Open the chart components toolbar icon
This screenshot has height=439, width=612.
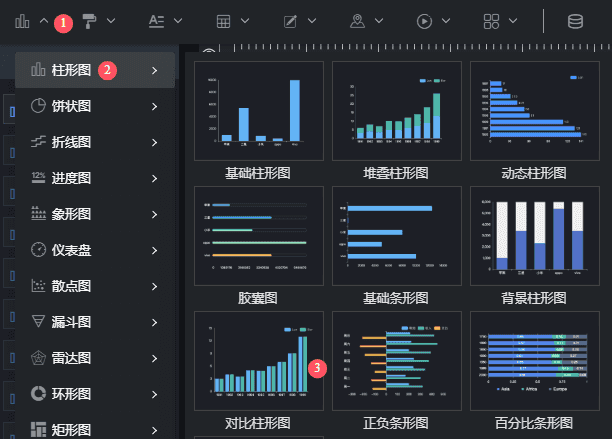[22, 21]
